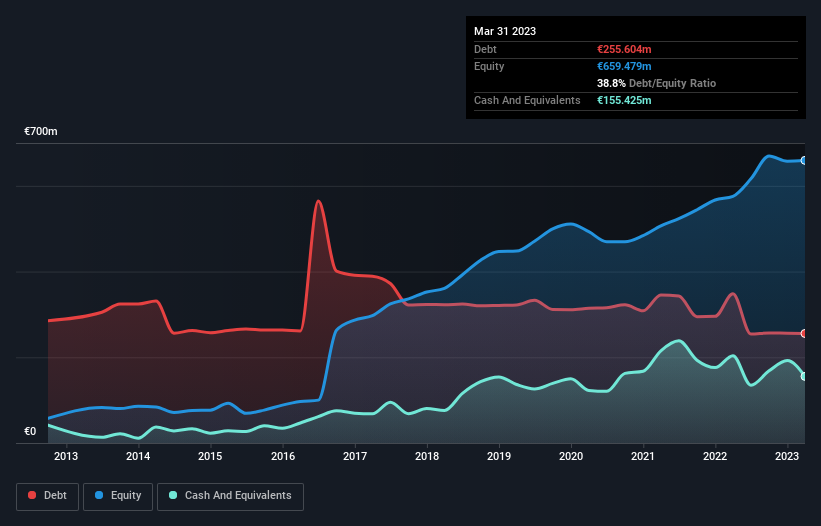This screenshot has width=821, height=526.
Task: Click the 2021 x-axis label
Action: coord(643,456)
